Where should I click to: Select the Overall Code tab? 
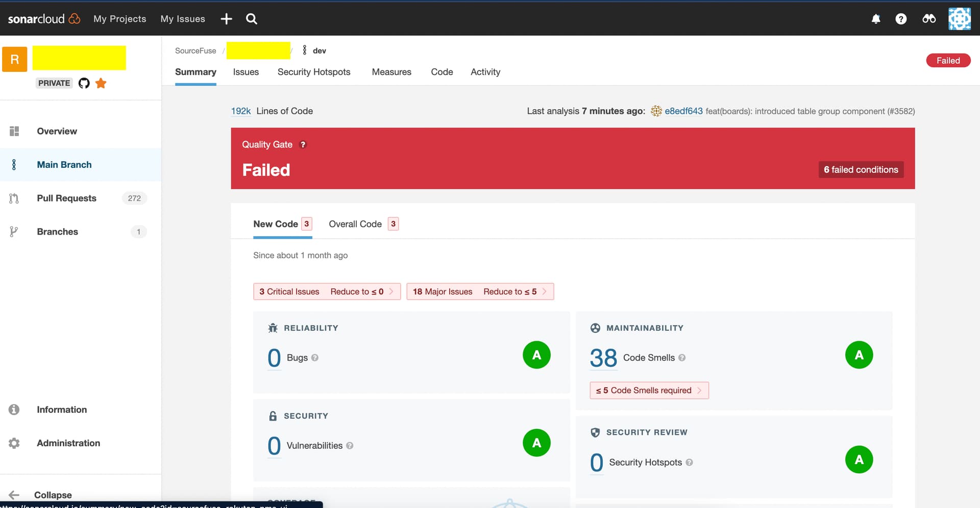click(x=363, y=224)
